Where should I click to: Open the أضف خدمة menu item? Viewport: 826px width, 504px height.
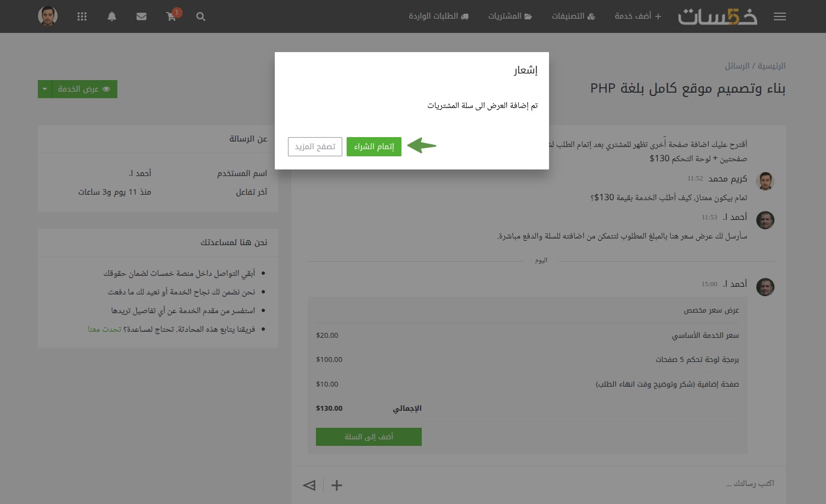pos(638,16)
